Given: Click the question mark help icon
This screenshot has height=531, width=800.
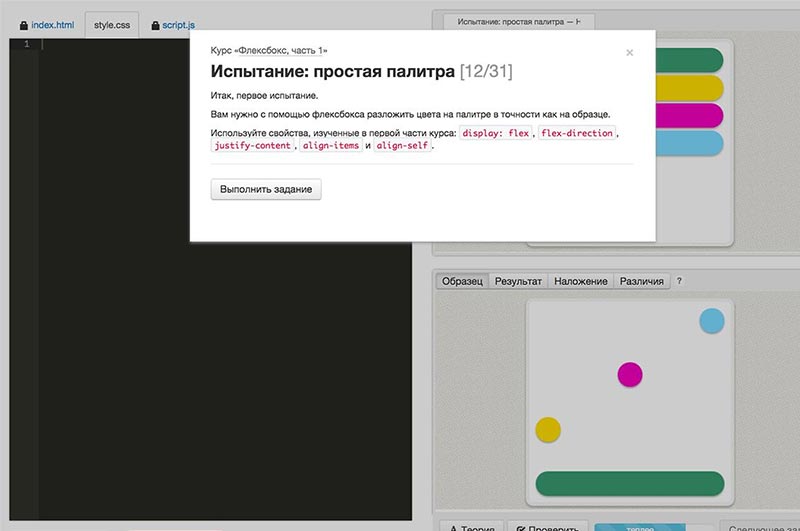Looking at the screenshot, I should (680, 281).
